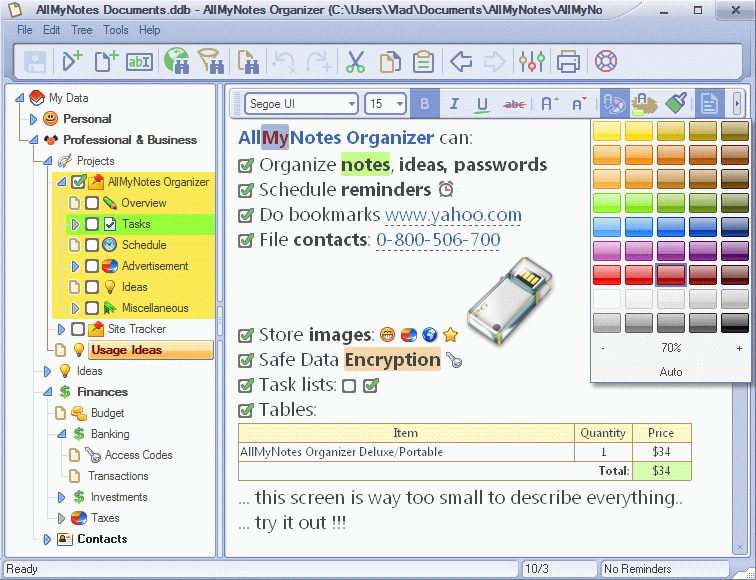Click the paragraph alignment document icon
The height and width of the screenshot is (580, 756).
pyautogui.click(x=709, y=104)
